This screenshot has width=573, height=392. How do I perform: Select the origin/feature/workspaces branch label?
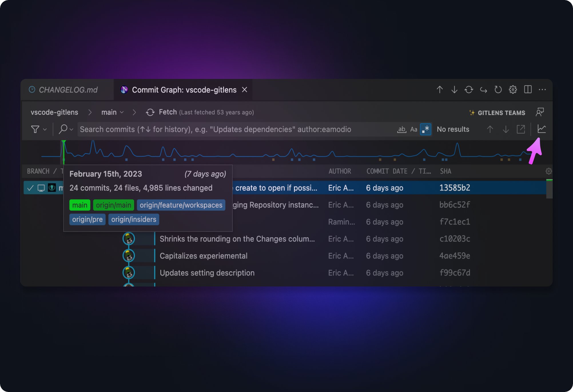181,205
